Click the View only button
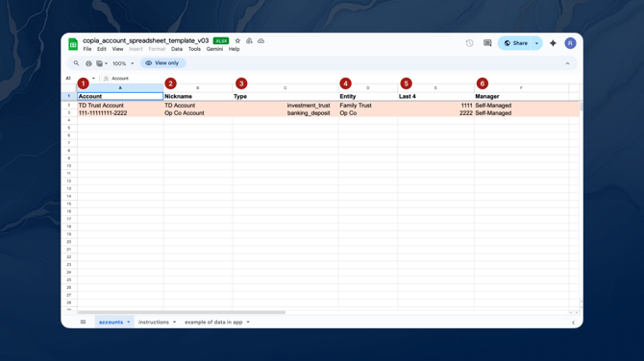This screenshot has height=361, width=644. (163, 63)
